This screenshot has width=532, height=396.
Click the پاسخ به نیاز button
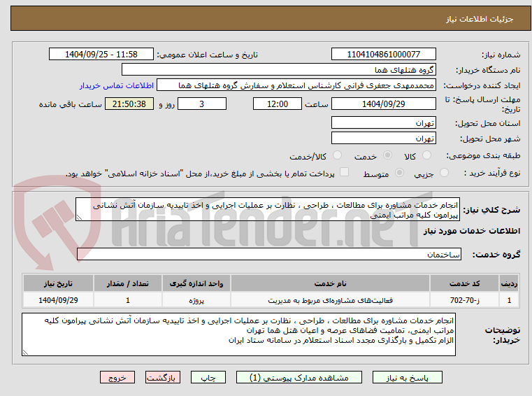(407, 377)
